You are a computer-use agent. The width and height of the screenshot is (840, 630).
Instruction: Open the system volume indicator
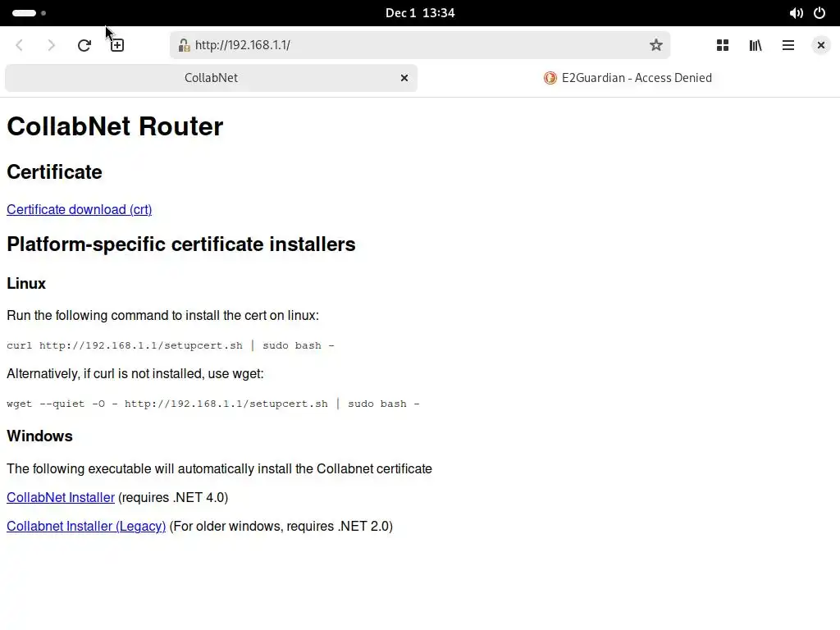(x=796, y=13)
